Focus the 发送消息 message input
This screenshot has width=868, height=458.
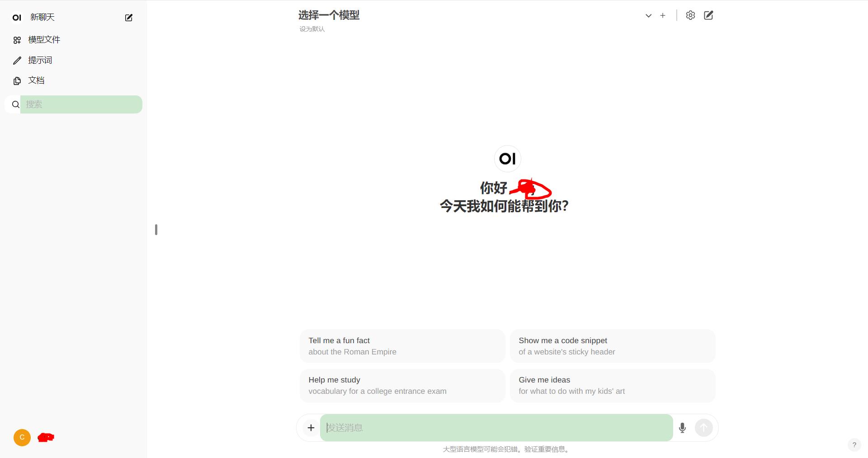tap(496, 428)
